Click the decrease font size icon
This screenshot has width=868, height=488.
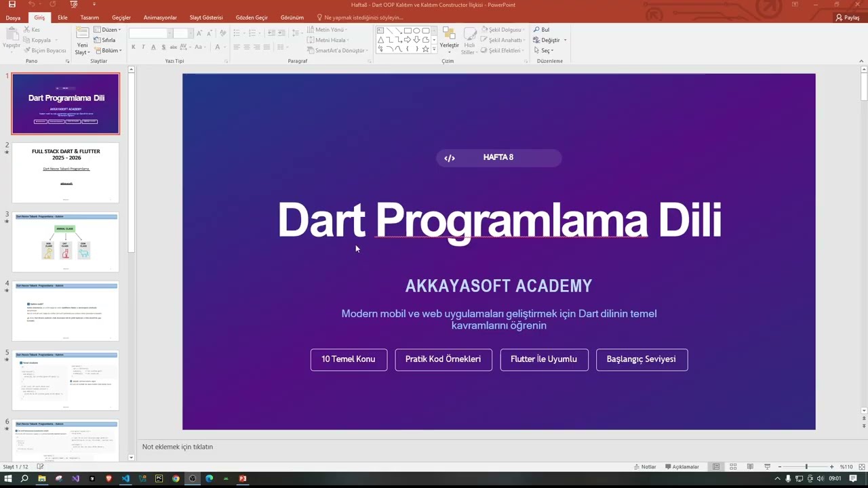pyautogui.click(x=209, y=33)
